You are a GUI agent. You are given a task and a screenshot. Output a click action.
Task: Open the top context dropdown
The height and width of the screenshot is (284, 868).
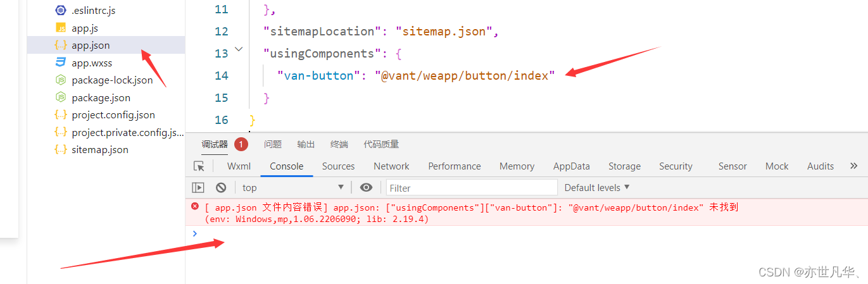click(x=292, y=187)
